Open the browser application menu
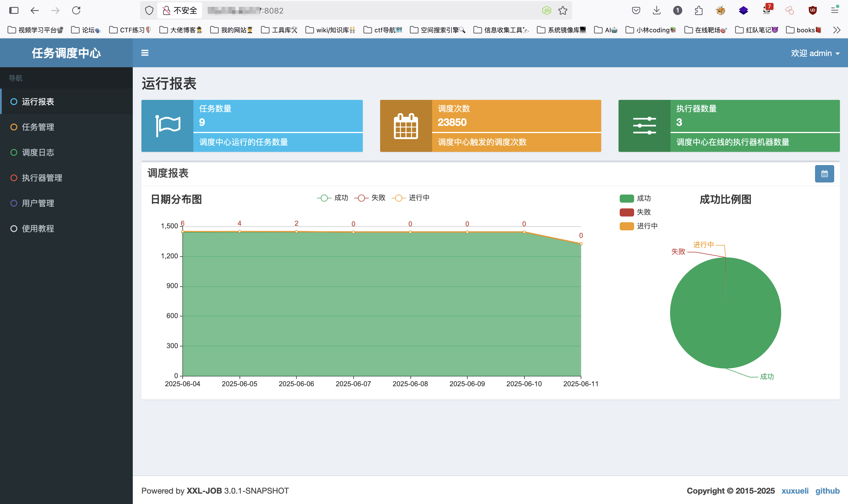The width and height of the screenshot is (848, 504). (834, 10)
